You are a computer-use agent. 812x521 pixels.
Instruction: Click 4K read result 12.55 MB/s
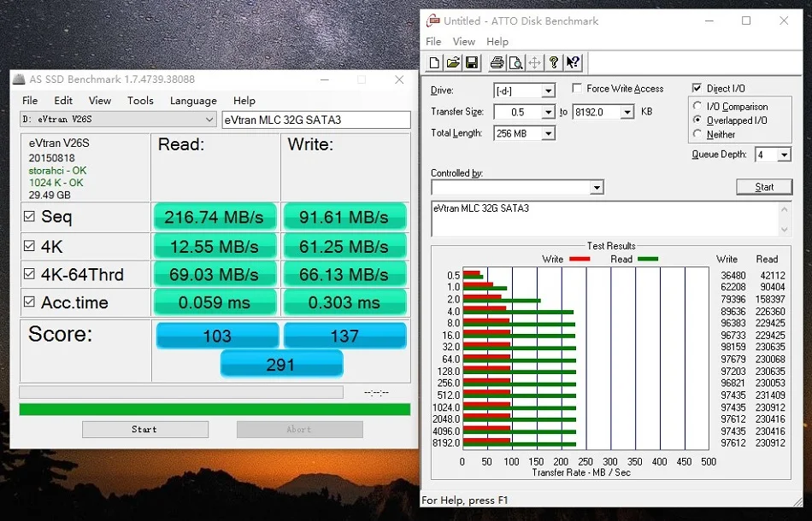tap(215, 246)
